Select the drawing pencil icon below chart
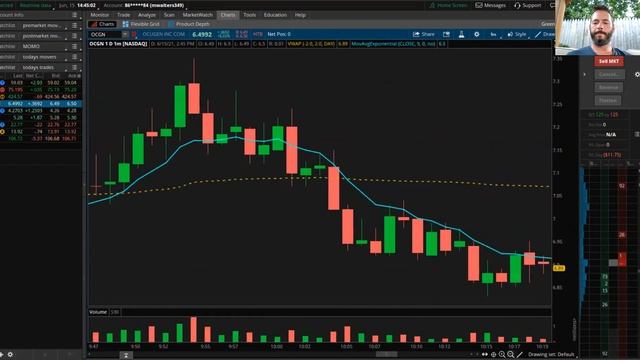Viewport: 640px width, 360px height. pos(520,355)
